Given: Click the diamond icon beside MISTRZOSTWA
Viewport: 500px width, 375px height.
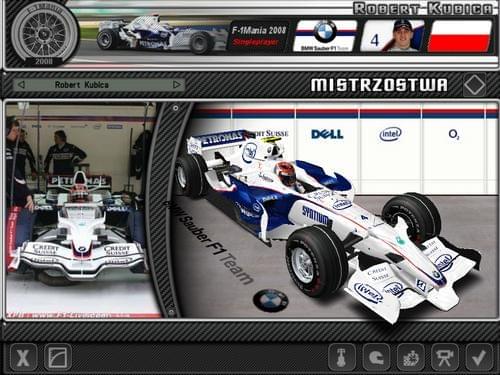Looking at the screenshot, I should (475, 85).
